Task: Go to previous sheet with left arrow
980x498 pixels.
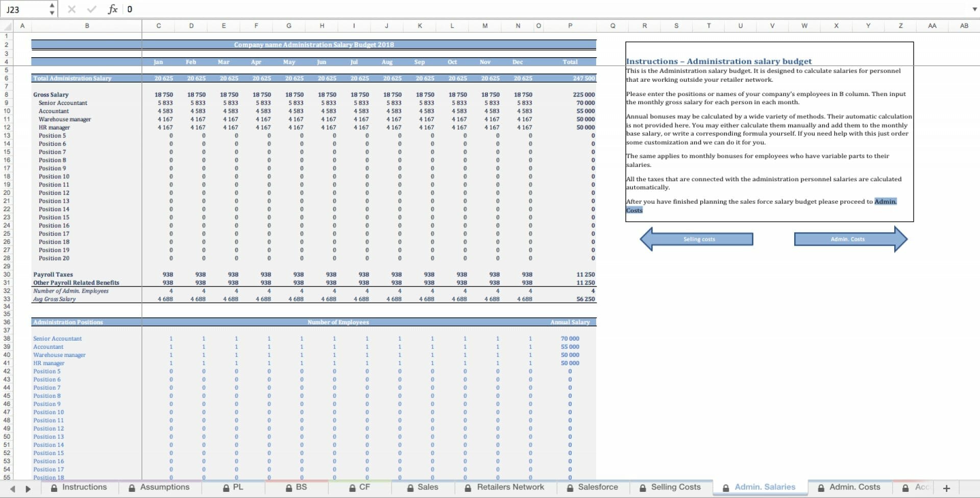Action: click(13, 489)
